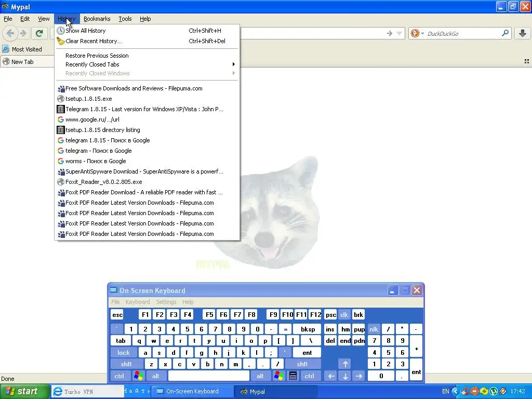Open the Keyboard menu of On-Screen Keyboard

[x=137, y=302]
